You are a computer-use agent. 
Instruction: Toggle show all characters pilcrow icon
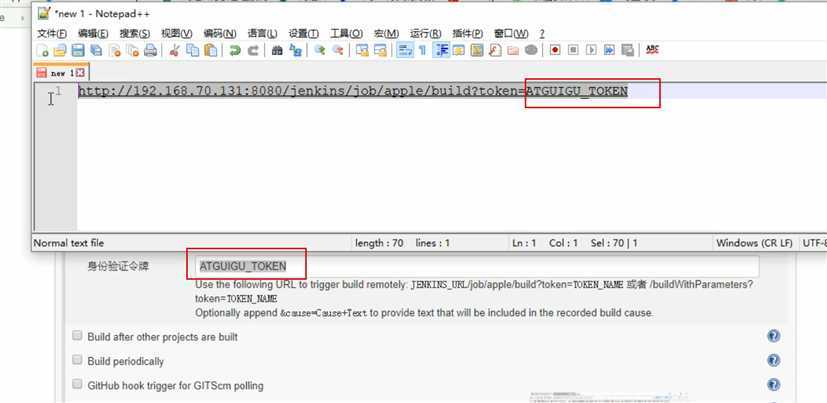tap(422, 51)
